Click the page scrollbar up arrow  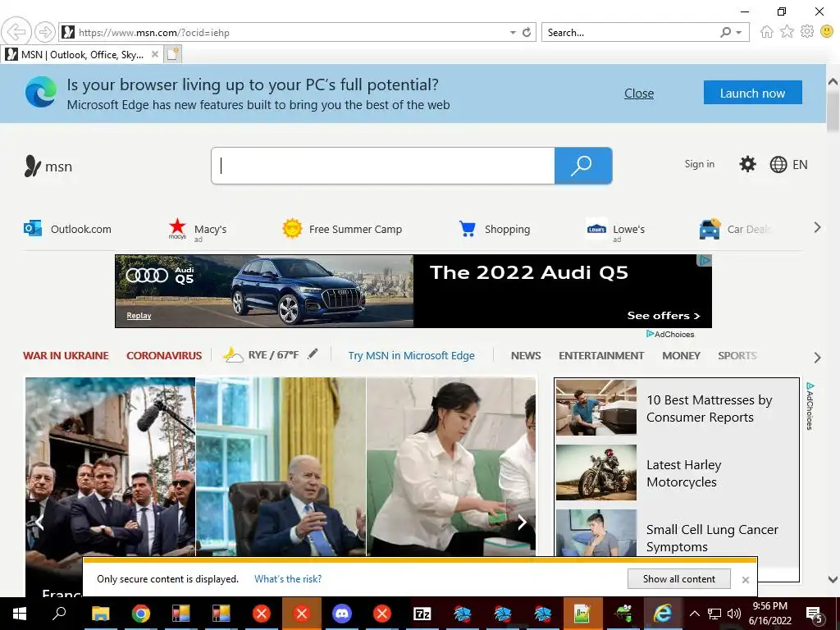(x=833, y=82)
